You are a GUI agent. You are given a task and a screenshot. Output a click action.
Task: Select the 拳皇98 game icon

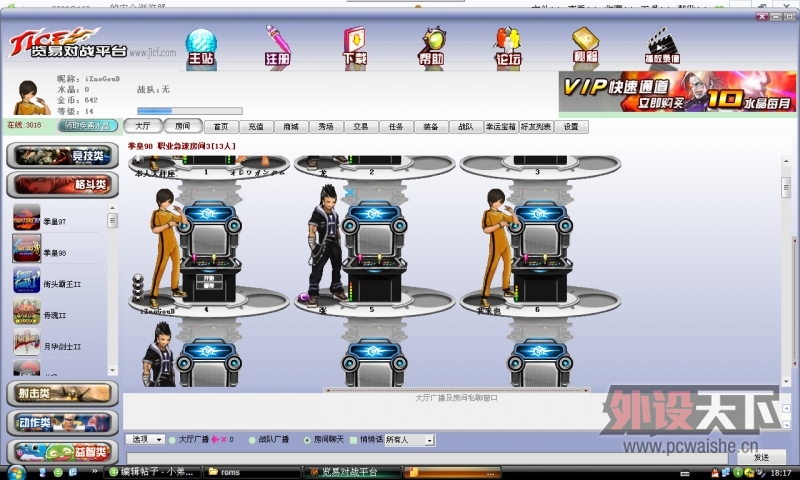point(27,249)
